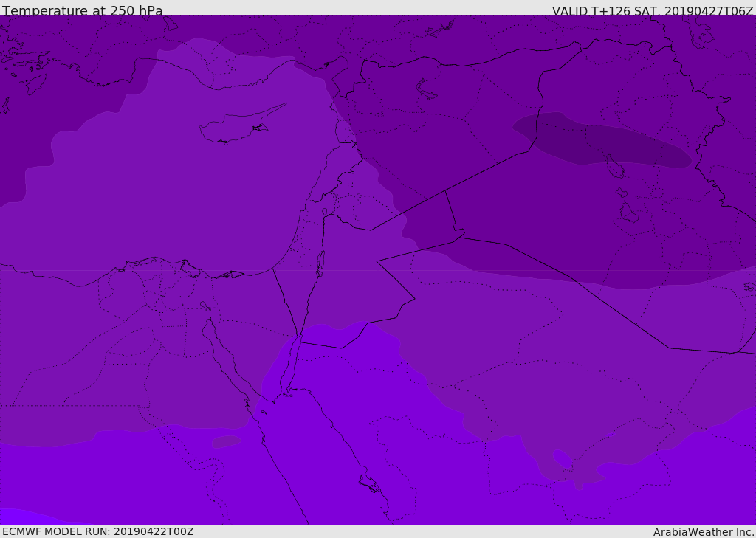Click the small bright violet pocket in southeast Arabia
This screenshot has width=756, height=538.
tap(562, 460)
